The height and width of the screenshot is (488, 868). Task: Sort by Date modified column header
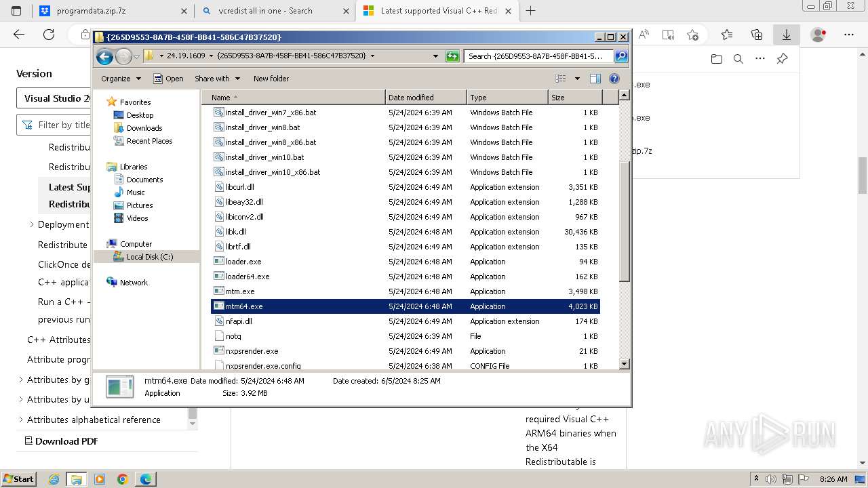click(x=426, y=98)
